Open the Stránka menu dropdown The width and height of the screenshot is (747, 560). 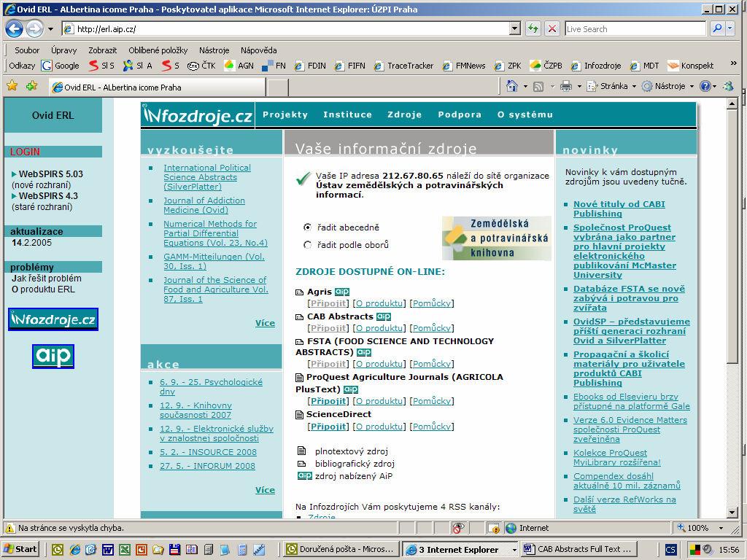coord(634,86)
